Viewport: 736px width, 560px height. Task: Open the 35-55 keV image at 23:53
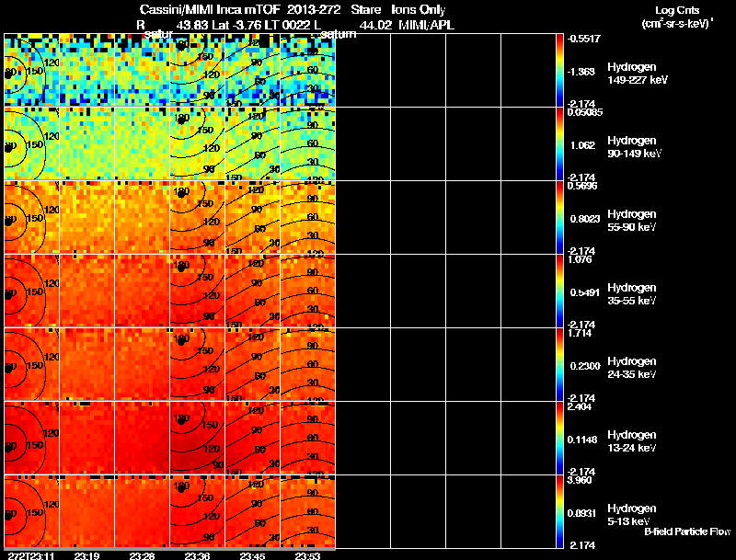pos(308,291)
